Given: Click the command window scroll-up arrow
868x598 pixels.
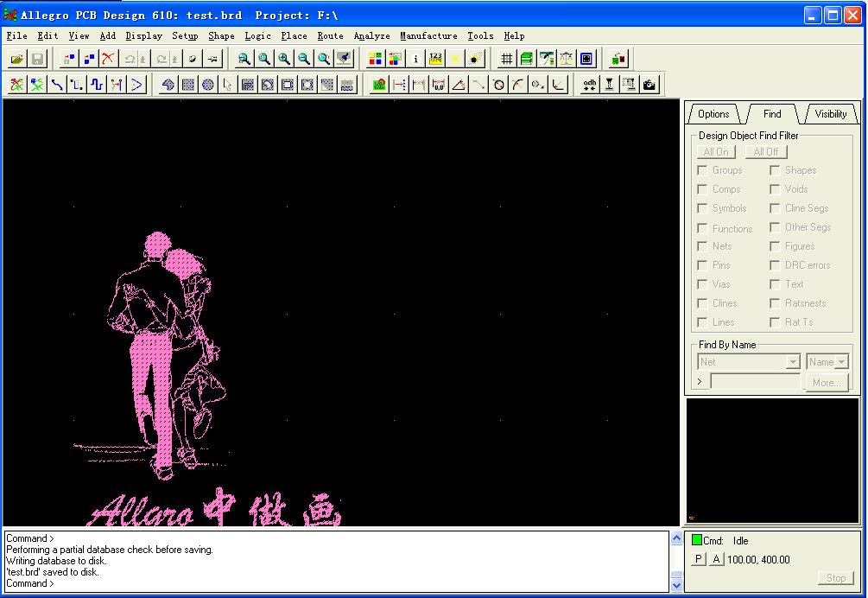Looking at the screenshot, I should (676, 538).
